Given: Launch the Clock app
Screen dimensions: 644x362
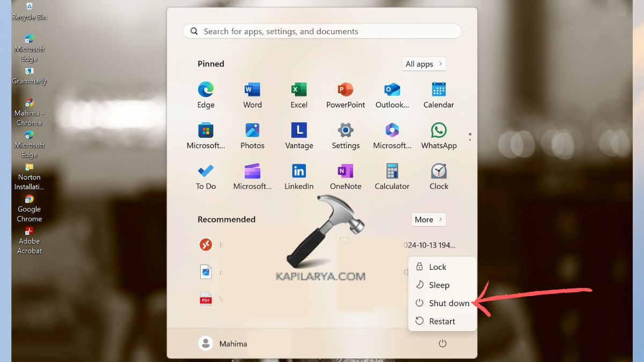Looking at the screenshot, I should [x=439, y=176].
